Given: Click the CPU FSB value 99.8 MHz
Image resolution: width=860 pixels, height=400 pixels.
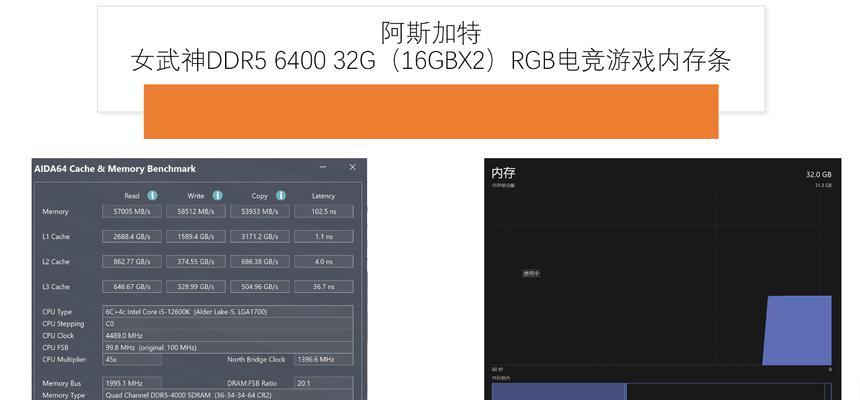Looking at the screenshot, I should click(228, 347).
